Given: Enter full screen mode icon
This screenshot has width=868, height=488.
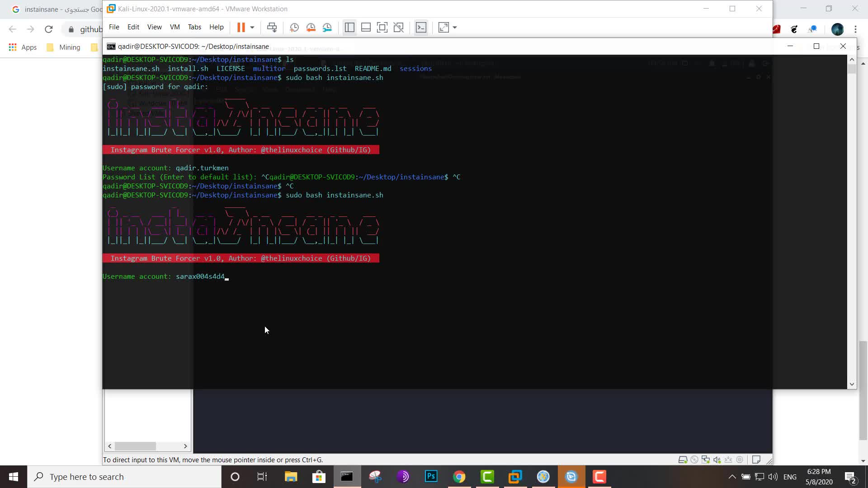Looking at the screenshot, I should [382, 28].
